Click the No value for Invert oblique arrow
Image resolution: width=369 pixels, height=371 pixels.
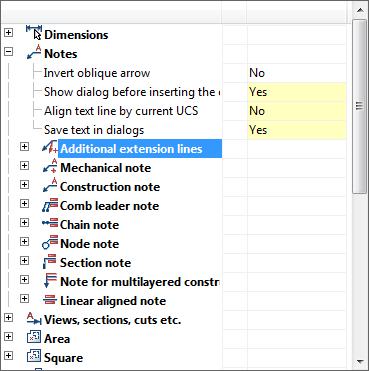coord(297,73)
